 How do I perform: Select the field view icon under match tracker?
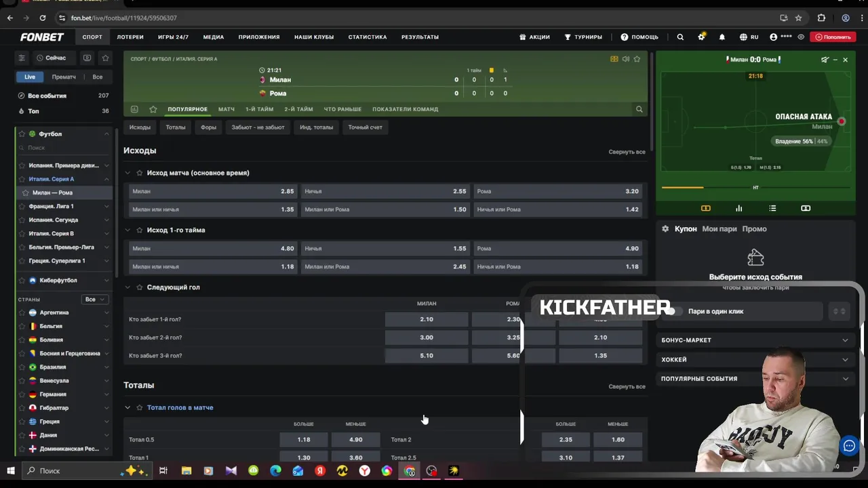point(705,208)
